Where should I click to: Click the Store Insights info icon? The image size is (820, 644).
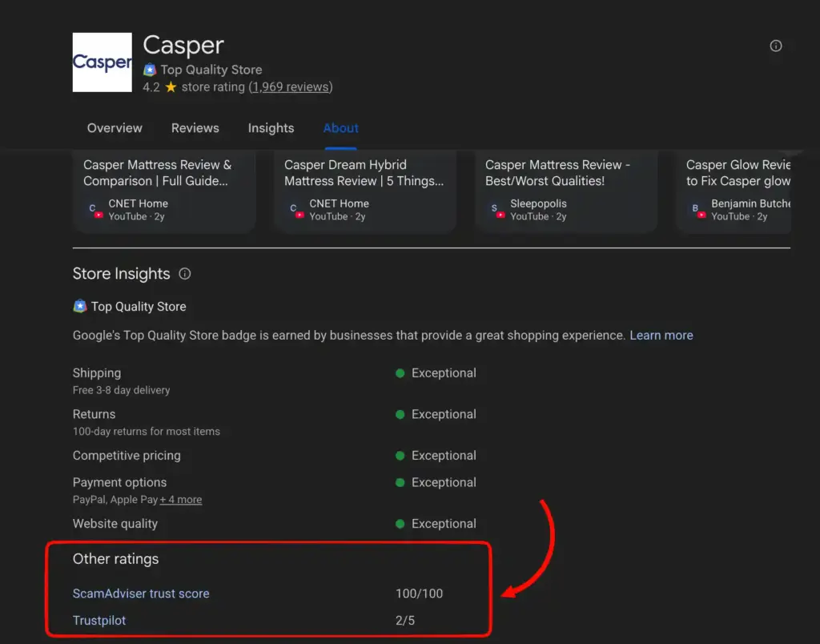tap(185, 274)
